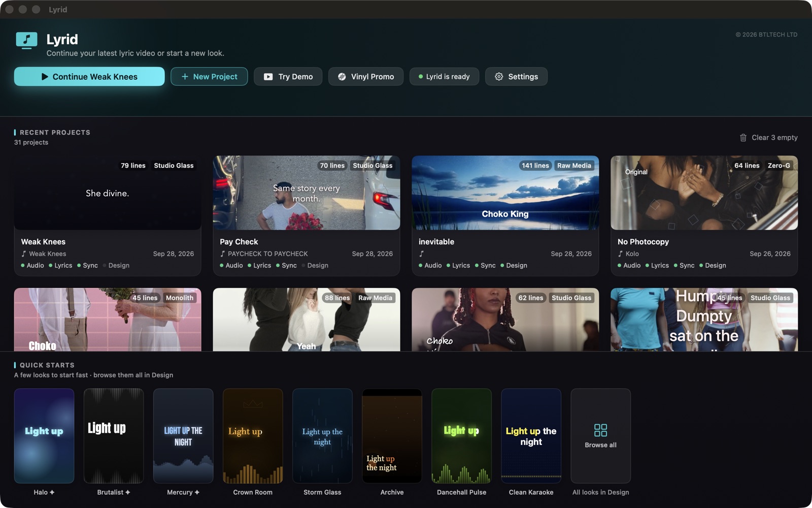Click Lyrics status on inevitable card
The width and height of the screenshot is (812, 508).
pos(458,266)
